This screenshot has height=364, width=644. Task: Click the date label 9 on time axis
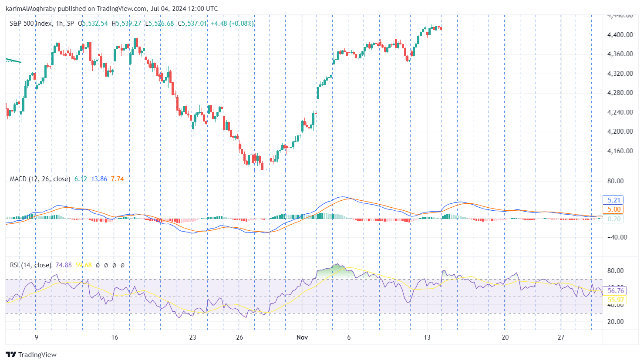coord(36,337)
